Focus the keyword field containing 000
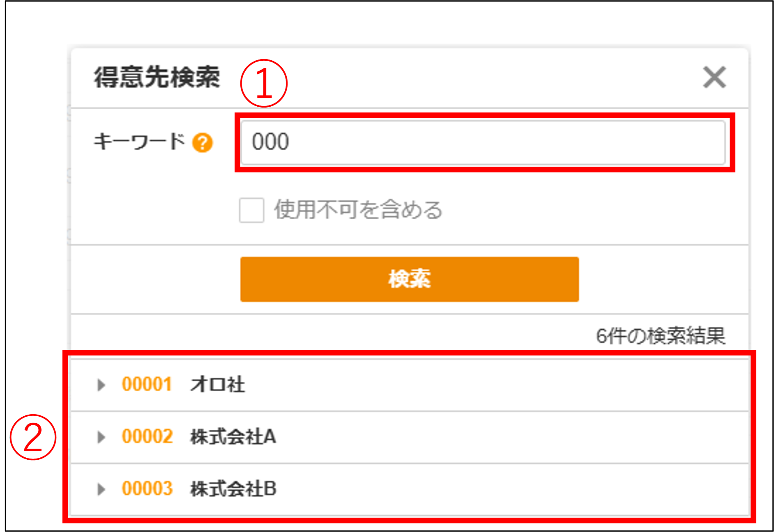Image resolution: width=774 pixels, height=532 pixels. [483, 142]
